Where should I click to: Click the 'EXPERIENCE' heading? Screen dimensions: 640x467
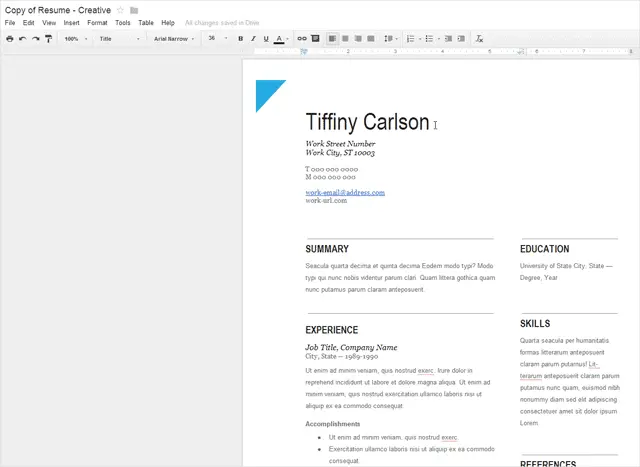coord(331,330)
